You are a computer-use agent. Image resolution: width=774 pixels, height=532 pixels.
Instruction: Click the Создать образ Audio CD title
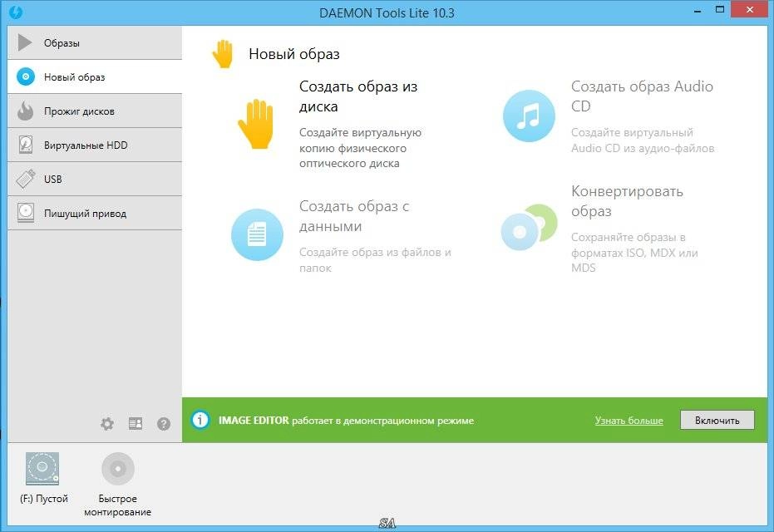click(642, 96)
